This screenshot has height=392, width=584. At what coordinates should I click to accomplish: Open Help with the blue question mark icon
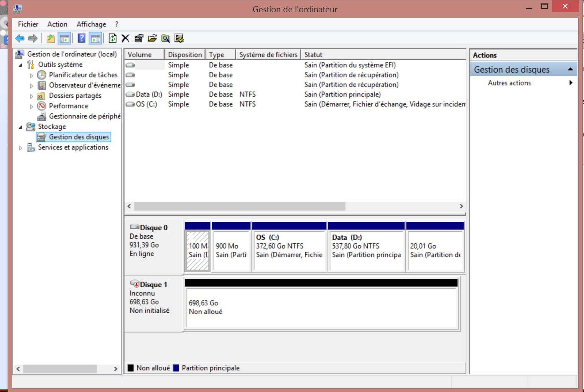coord(81,38)
